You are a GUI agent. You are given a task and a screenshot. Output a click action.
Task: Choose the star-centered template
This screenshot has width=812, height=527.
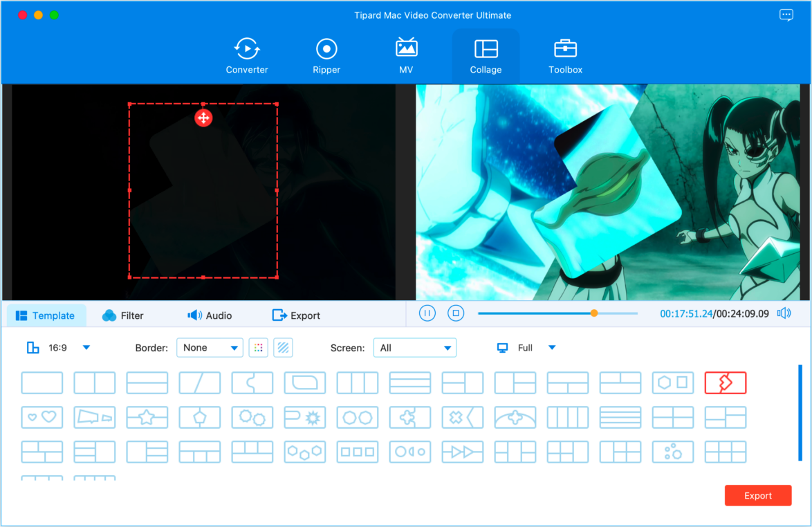click(147, 417)
